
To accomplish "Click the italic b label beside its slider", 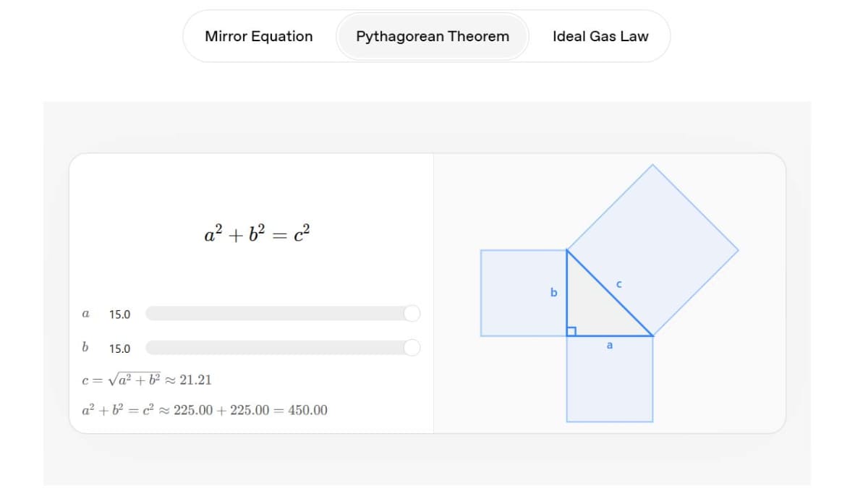I will pos(86,348).
